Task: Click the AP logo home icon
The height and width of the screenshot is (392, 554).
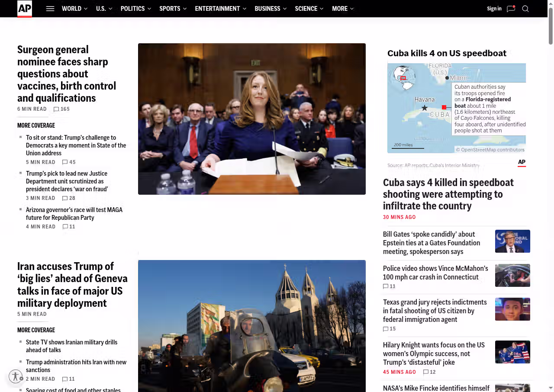Action: pyautogui.click(x=25, y=9)
